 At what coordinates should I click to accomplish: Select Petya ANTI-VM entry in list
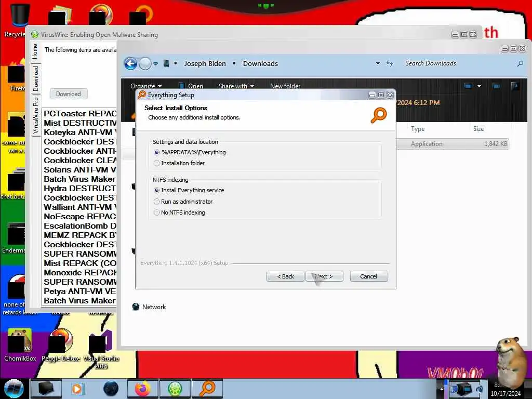[x=80, y=291]
